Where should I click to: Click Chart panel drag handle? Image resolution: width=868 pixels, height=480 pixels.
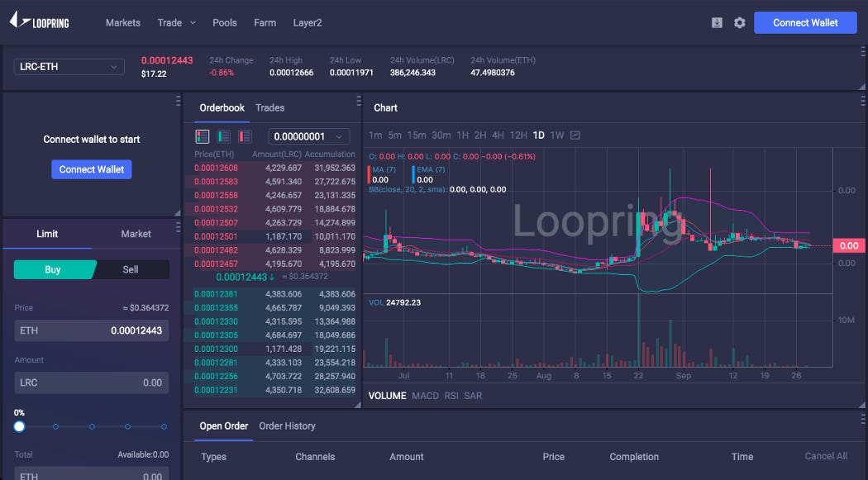click(862, 101)
